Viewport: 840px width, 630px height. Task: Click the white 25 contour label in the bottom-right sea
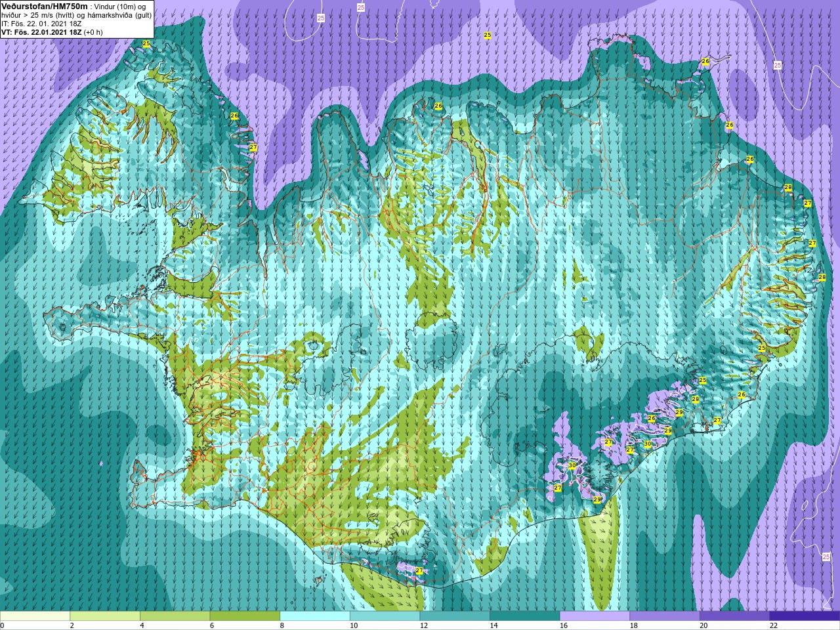[x=826, y=556]
